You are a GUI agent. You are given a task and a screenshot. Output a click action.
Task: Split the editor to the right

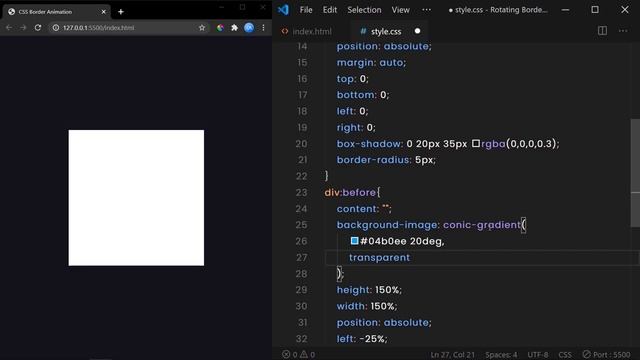point(602,31)
